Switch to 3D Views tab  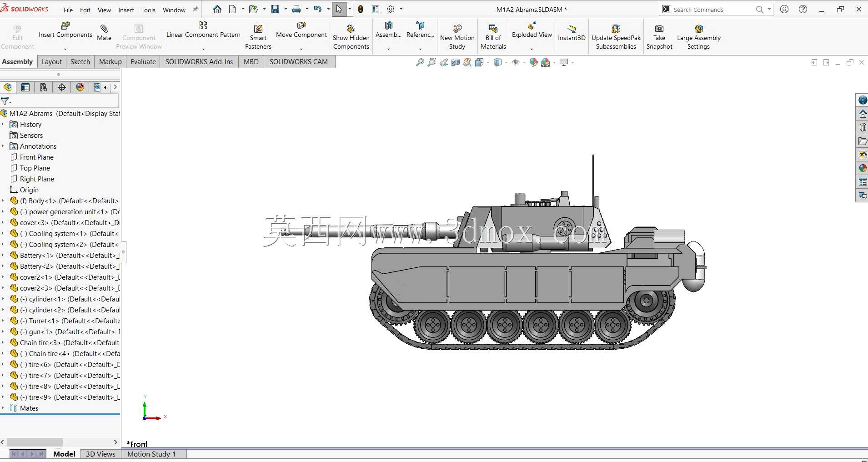(100, 454)
